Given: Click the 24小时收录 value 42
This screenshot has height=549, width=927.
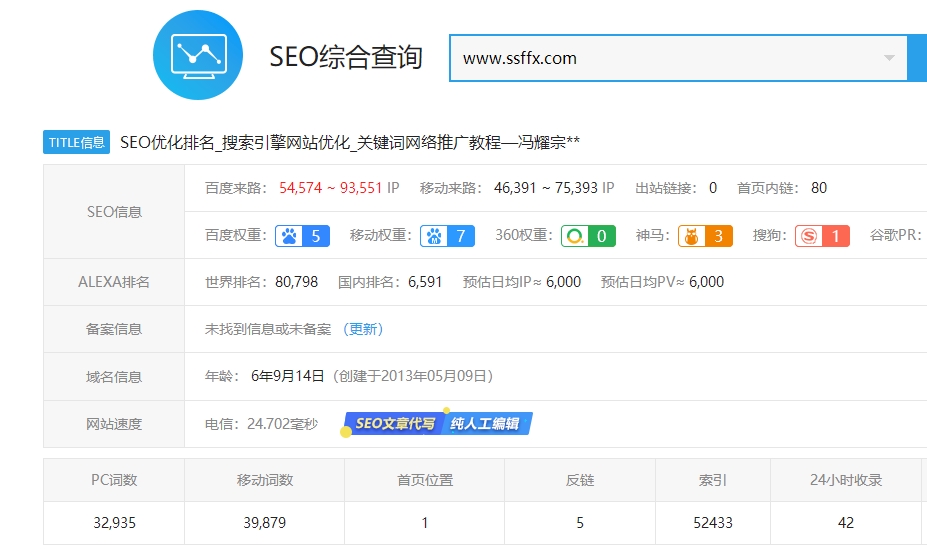Looking at the screenshot, I should point(846,523).
